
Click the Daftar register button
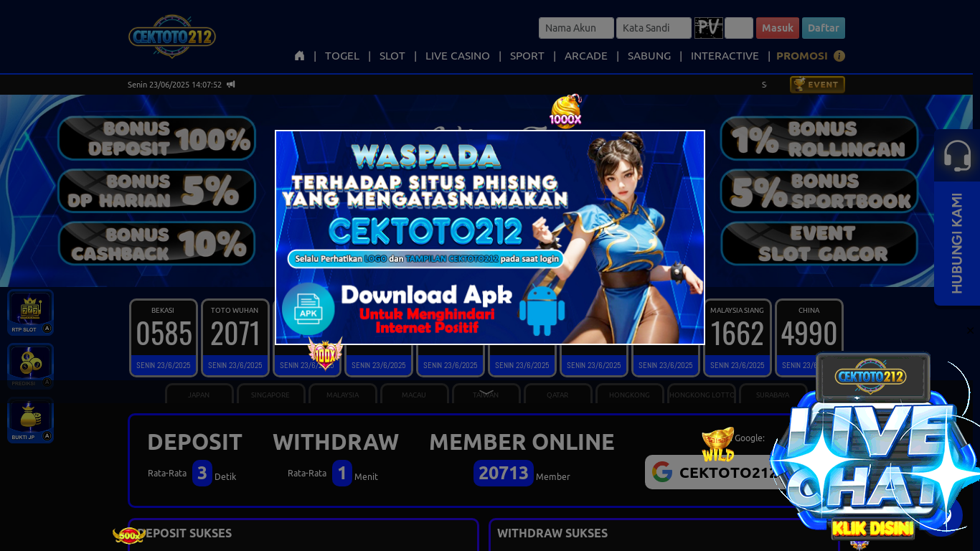pos(824,28)
